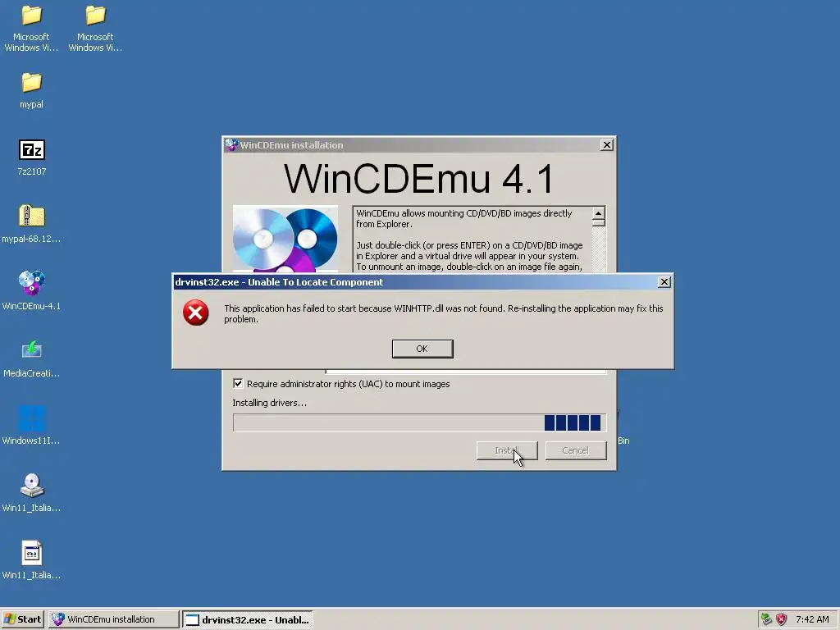Switch to WinCDEmu installation taskbar button
Image resolution: width=840 pixels, height=630 pixels.
(113, 619)
